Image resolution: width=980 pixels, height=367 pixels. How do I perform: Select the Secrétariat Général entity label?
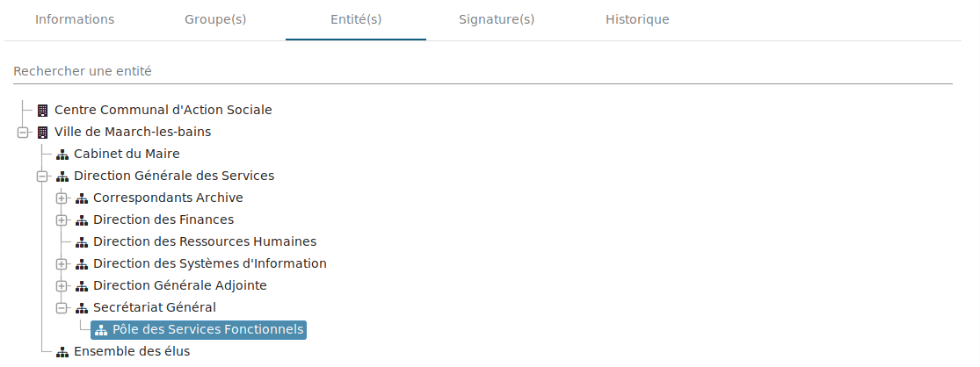(155, 307)
